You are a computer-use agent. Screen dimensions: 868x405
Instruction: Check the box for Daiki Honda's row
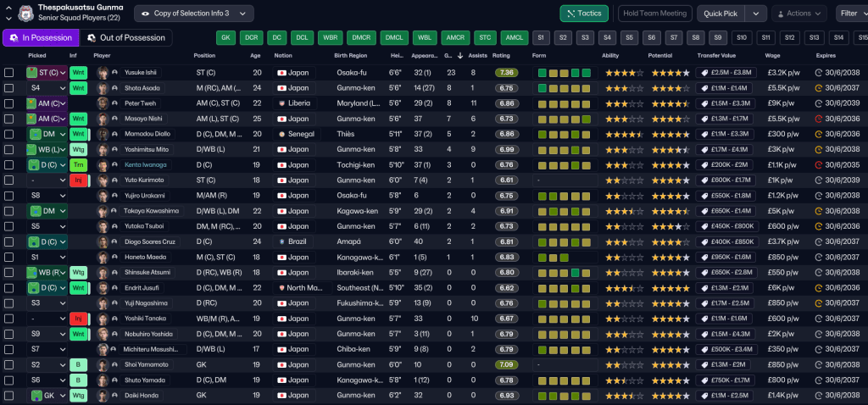tap(9, 396)
